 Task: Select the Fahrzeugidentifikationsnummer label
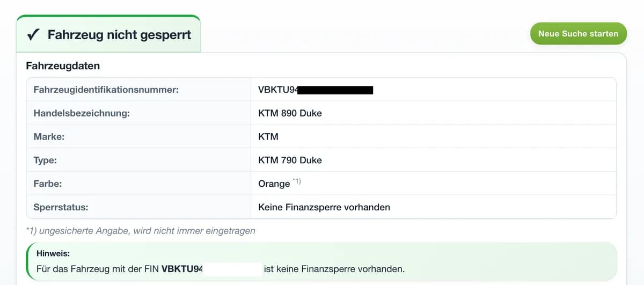[x=106, y=90]
